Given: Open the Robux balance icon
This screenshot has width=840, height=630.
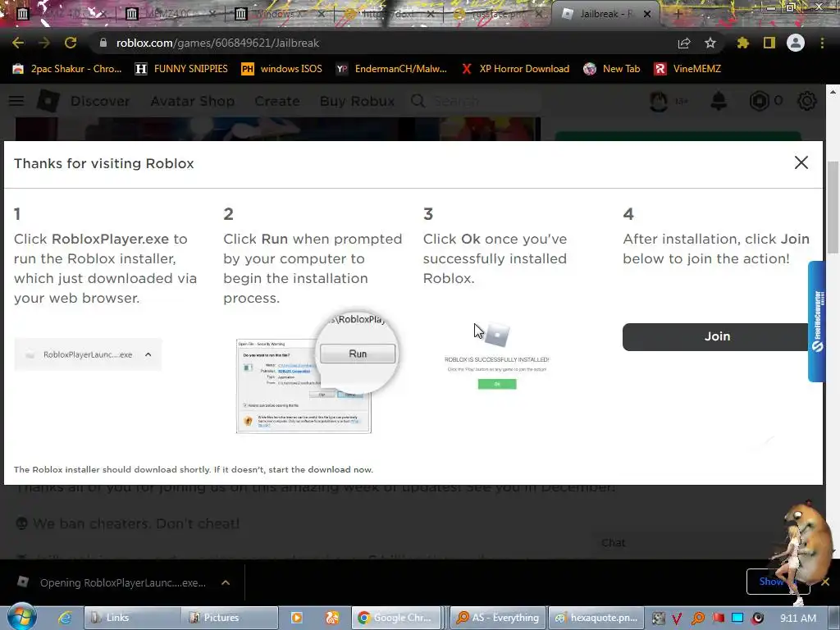Looking at the screenshot, I should [x=759, y=101].
